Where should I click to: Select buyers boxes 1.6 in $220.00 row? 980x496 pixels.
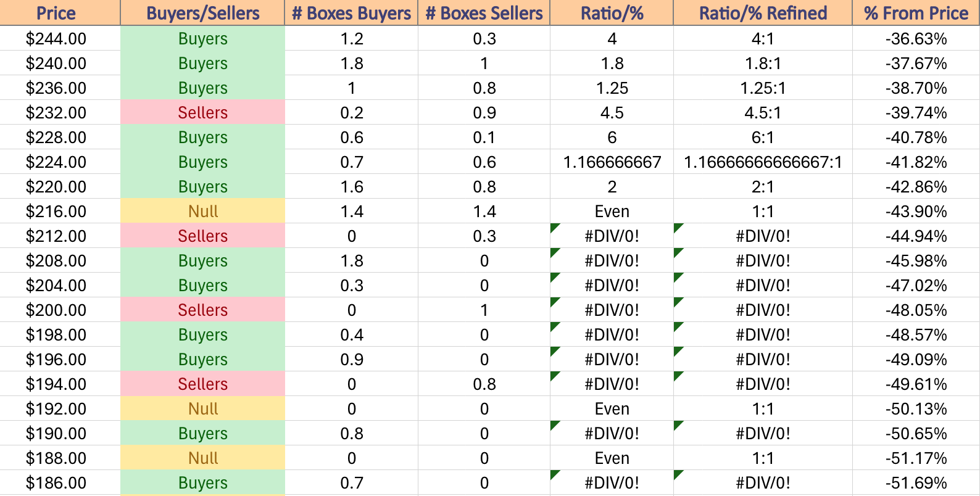[x=352, y=186]
